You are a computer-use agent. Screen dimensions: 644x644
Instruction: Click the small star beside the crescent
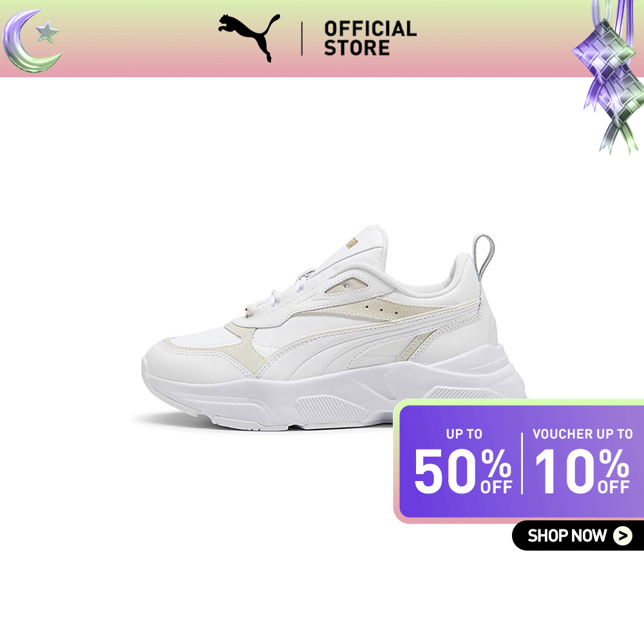click(x=47, y=32)
